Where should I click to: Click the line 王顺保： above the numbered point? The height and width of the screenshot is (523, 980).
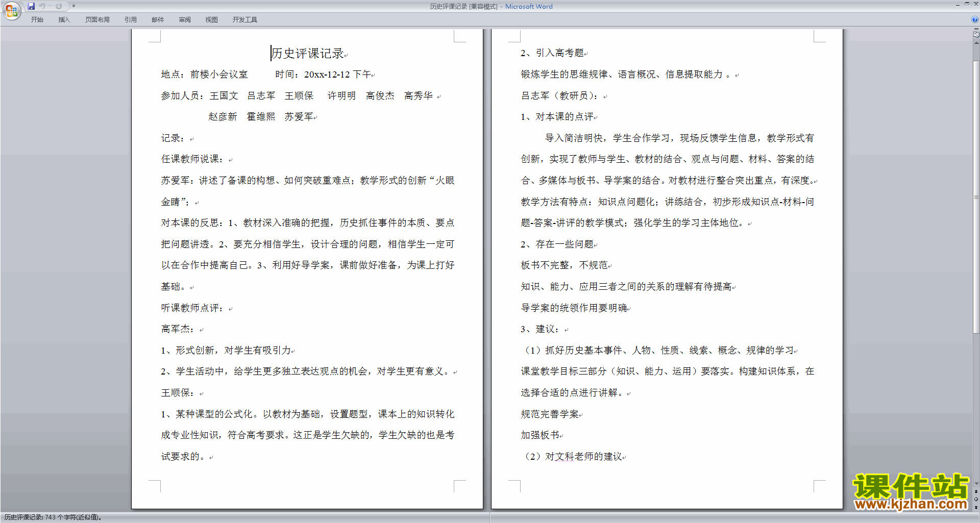point(179,393)
